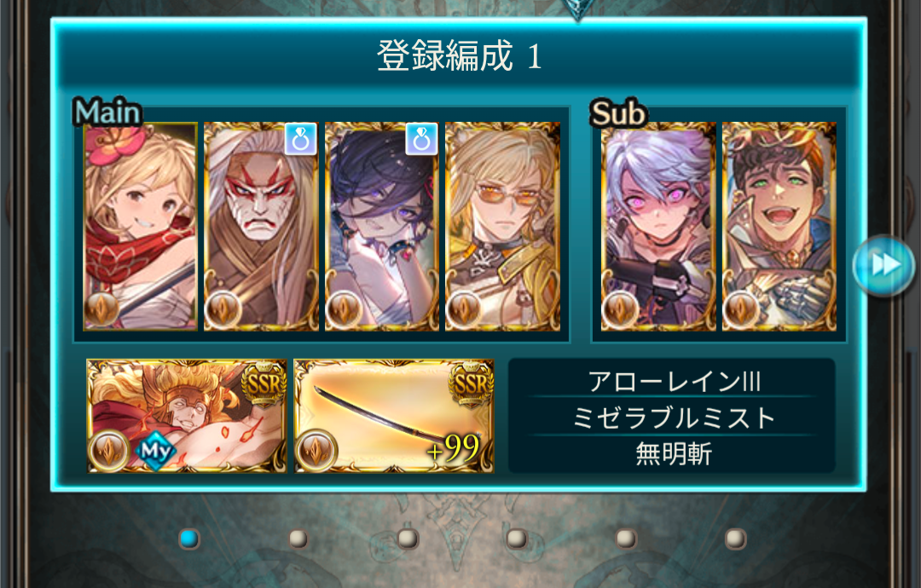Select the second page indicator dot
The width and height of the screenshot is (921, 588).
(x=298, y=539)
